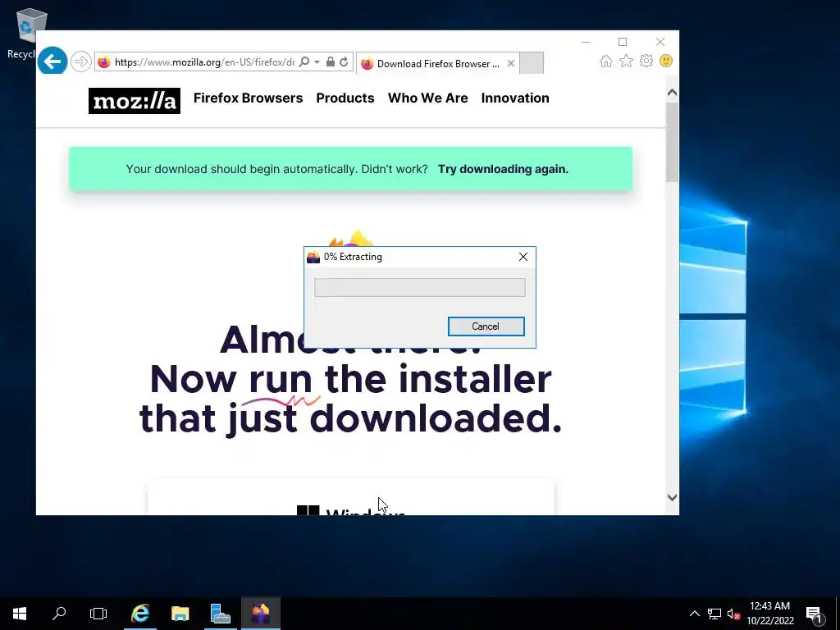The image size is (840, 630).
Task: Open the Who We Are menu
Action: 427,98
